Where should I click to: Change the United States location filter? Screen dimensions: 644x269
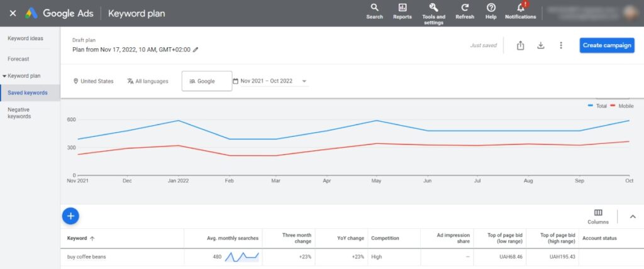pos(93,81)
